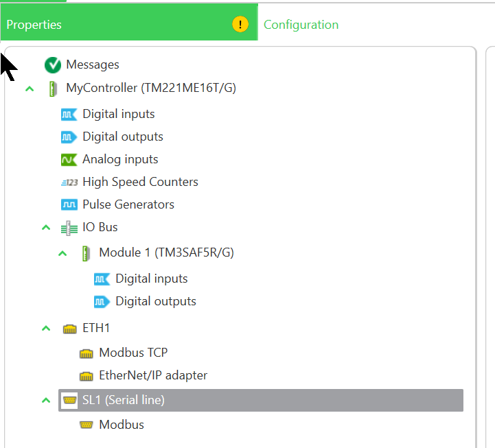Open the Messages entry
The width and height of the screenshot is (495, 448).
point(93,64)
